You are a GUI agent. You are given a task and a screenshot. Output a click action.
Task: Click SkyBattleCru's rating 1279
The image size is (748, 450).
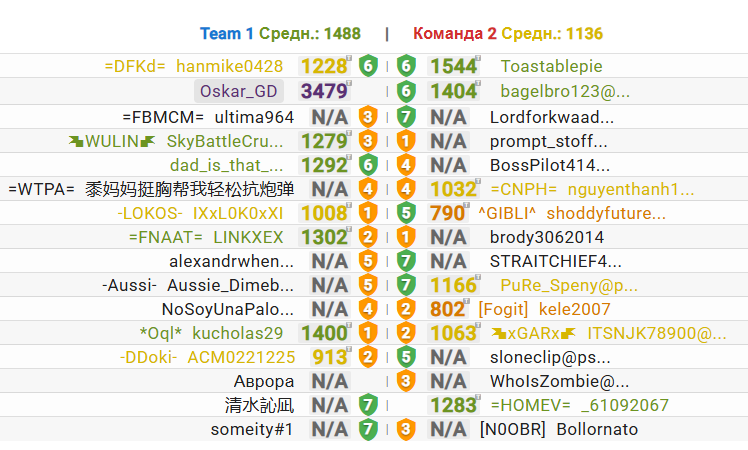point(324,141)
